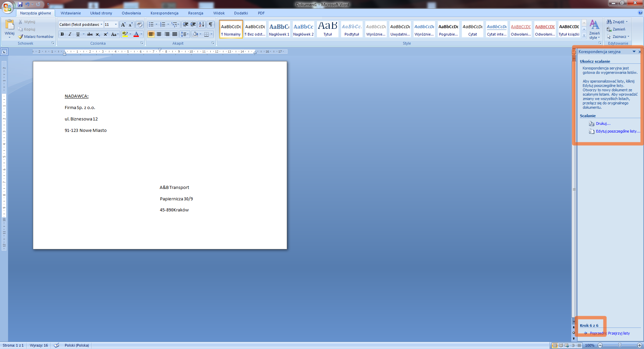Sort text with the A-Z sort icon

pyautogui.click(x=201, y=24)
